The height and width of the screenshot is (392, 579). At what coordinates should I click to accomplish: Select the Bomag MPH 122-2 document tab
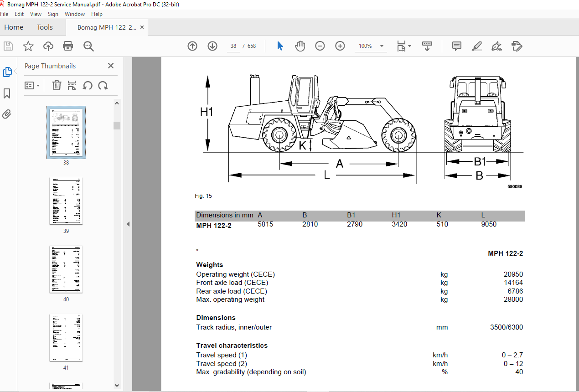click(x=107, y=27)
